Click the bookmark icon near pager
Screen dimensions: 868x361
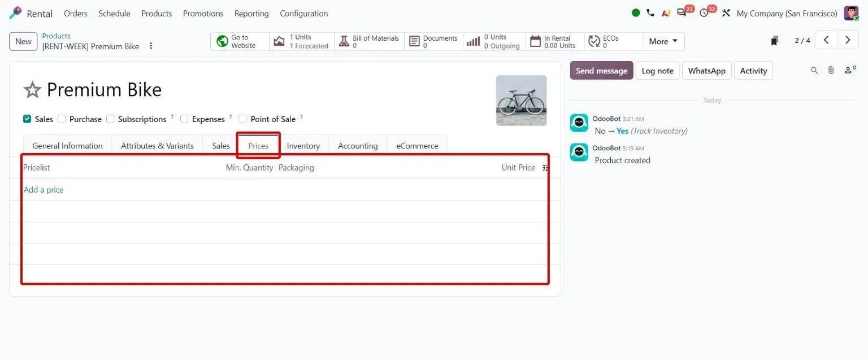pos(775,41)
